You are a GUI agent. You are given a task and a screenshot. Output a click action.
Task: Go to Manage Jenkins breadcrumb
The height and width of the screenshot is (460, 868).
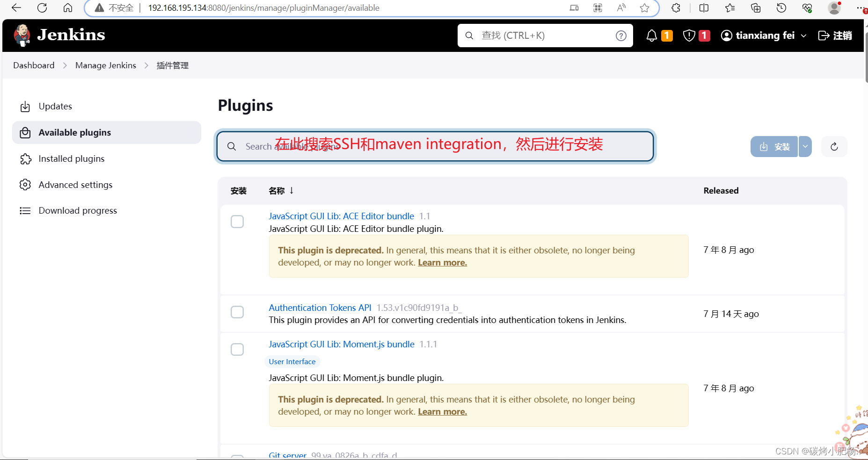tap(106, 65)
